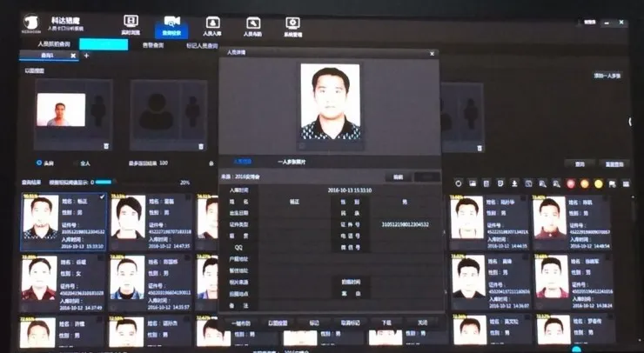644x353 pixels.
Task: Click the second magnifier search icon in toolbar
Action: coord(556,183)
